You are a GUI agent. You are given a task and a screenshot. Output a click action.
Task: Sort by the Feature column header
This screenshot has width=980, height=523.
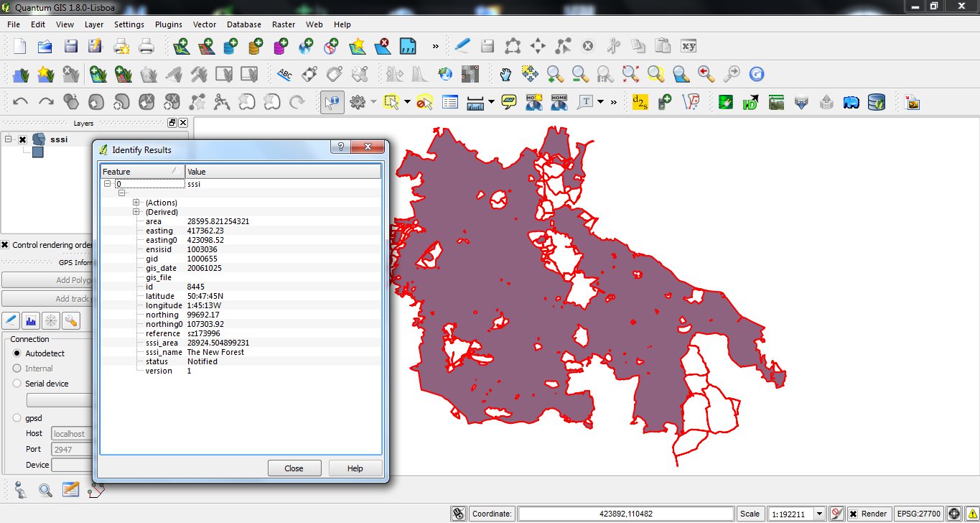coord(142,172)
